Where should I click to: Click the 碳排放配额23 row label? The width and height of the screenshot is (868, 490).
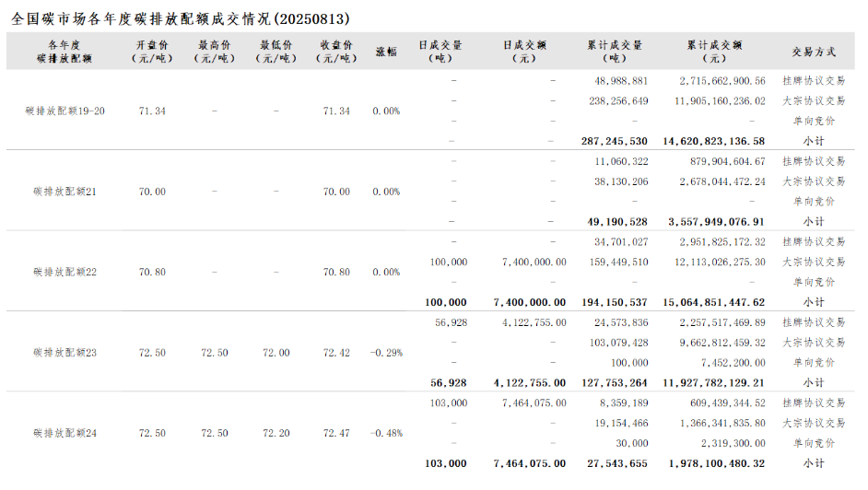click(x=65, y=353)
